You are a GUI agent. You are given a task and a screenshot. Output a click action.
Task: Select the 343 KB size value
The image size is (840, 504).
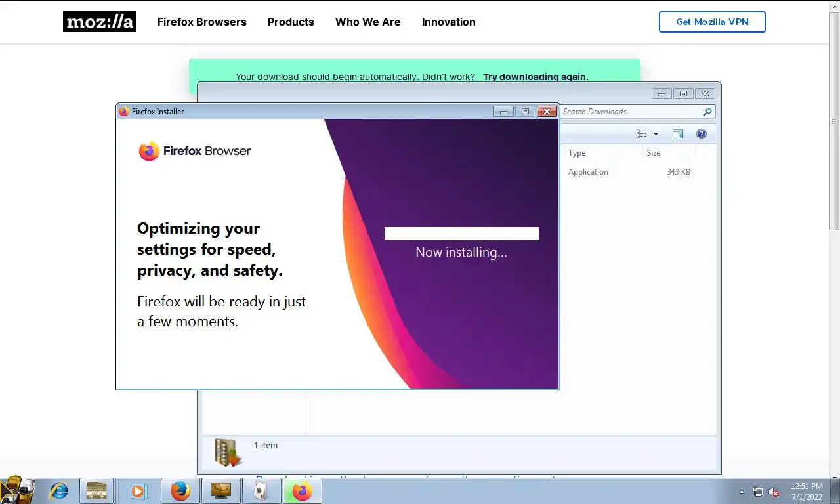coord(679,172)
